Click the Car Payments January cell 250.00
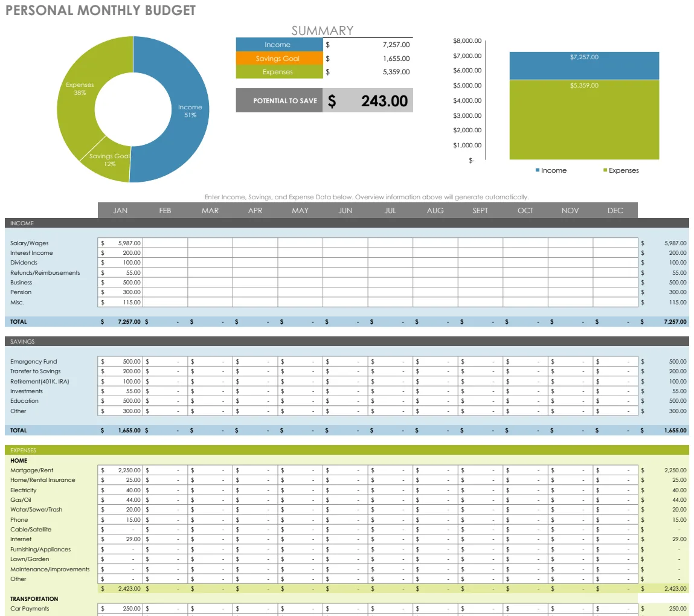 coord(120,609)
